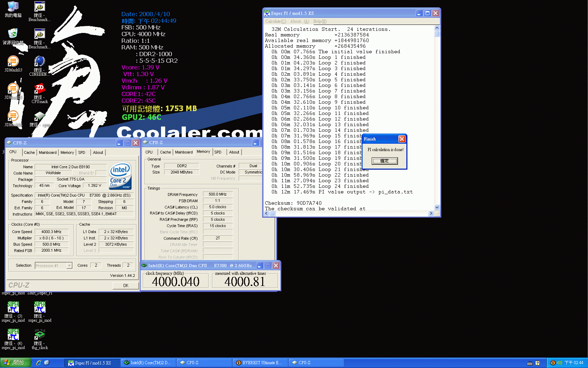Minimize the clock frequency window
The image size is (588, 368).
[260, 266]
